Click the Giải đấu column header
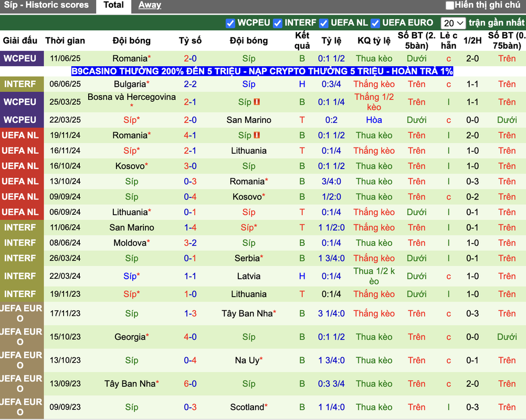This screenshot has height=420, width=526. 20,40
